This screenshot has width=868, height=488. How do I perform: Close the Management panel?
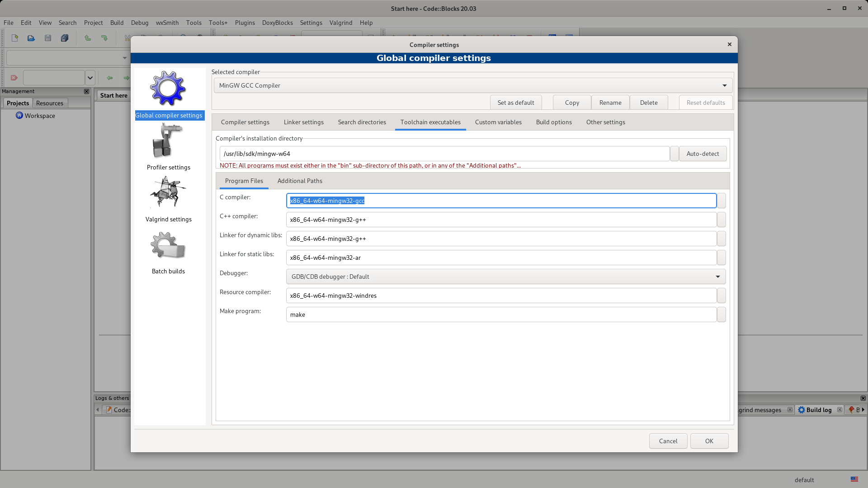pos(87,91)
